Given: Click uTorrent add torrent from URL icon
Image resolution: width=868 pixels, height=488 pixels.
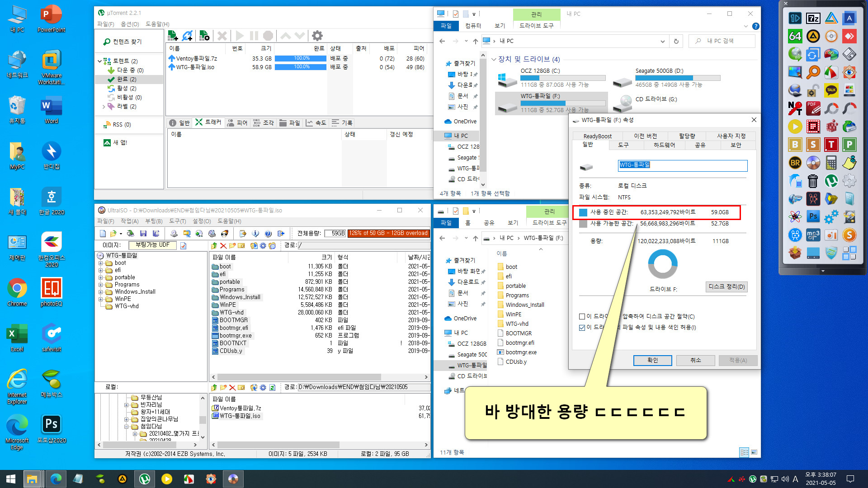Looking at the screenshot, I should coord(188,36).
